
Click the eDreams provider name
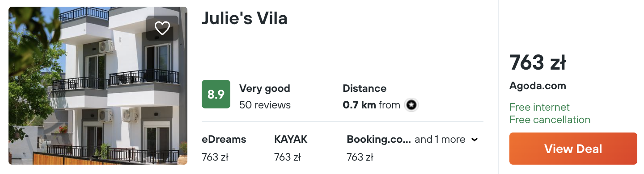(x=224, y=139)
